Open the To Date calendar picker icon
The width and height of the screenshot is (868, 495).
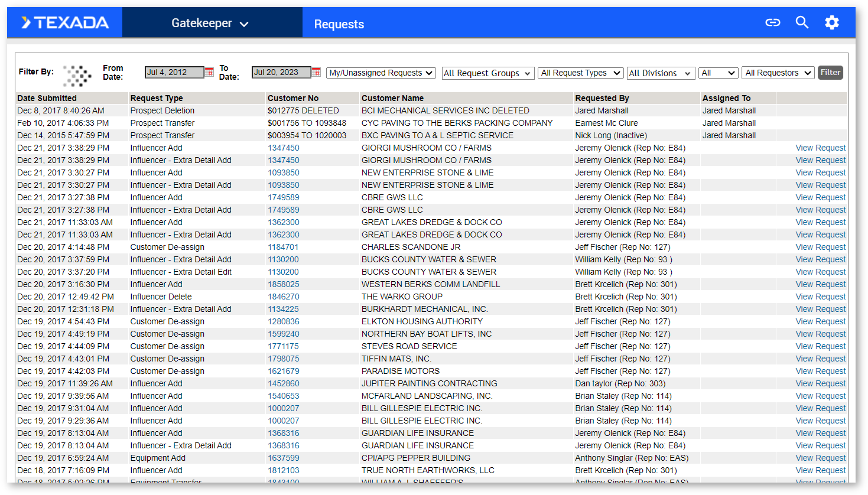pyautogui.click(x=316, y=72)
